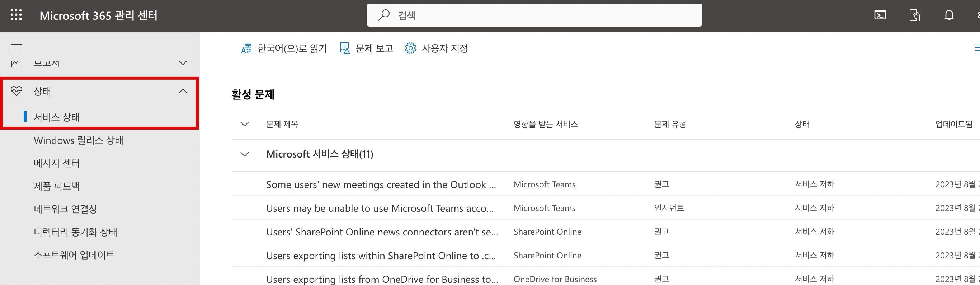Click the translate icon beside 한국어(으)로 읽기
980x285 pixels.
pyautogui.click(x=246, y=48)
